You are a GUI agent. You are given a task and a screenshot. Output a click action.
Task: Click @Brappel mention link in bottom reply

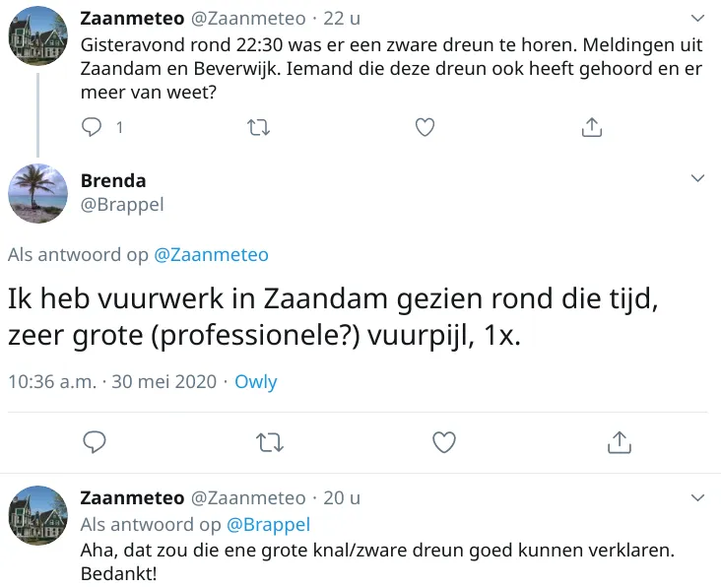pyautogui.click(x=269, y=524)
